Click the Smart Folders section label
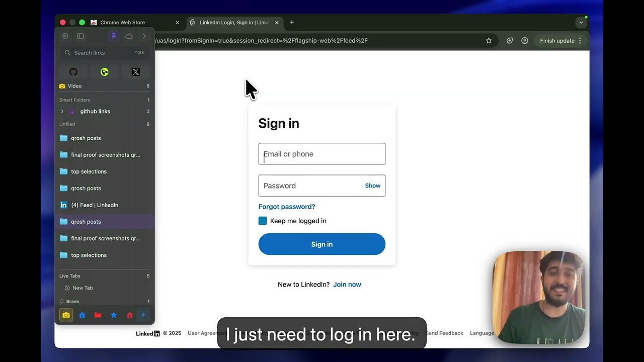 click(74, 100)
